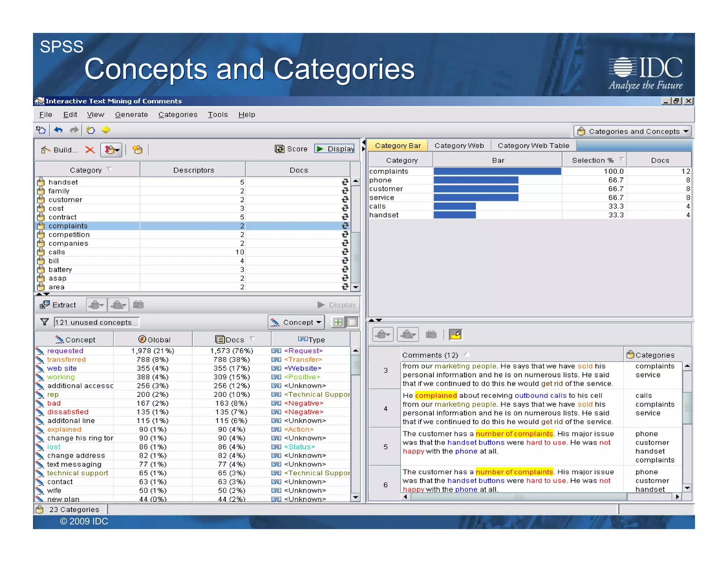
Task: Click the sort arrow beside the Docs concept header
Action: [x=253, y=339]
